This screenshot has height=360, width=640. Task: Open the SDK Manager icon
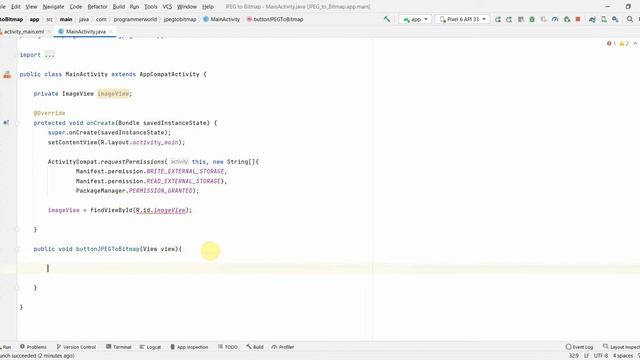point(615,19)
